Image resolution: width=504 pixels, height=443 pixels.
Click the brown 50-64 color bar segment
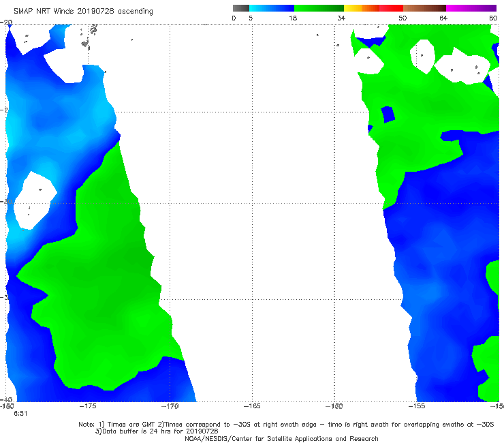424,8
